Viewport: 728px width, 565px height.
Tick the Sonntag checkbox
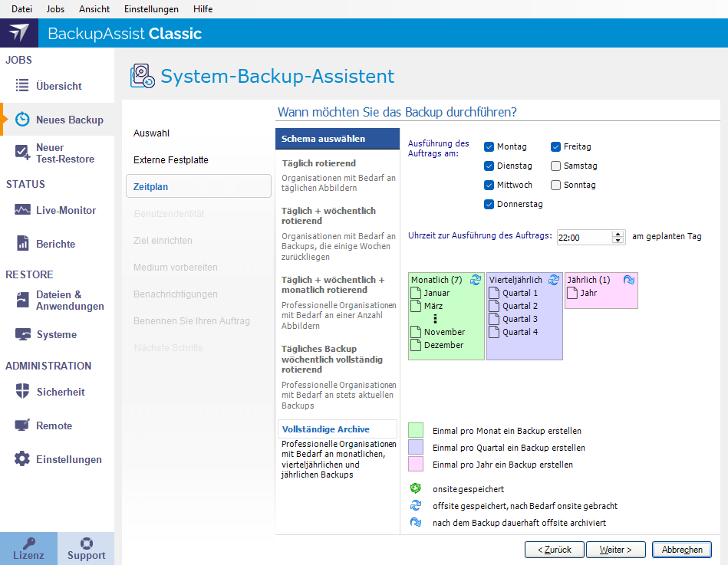556,185
